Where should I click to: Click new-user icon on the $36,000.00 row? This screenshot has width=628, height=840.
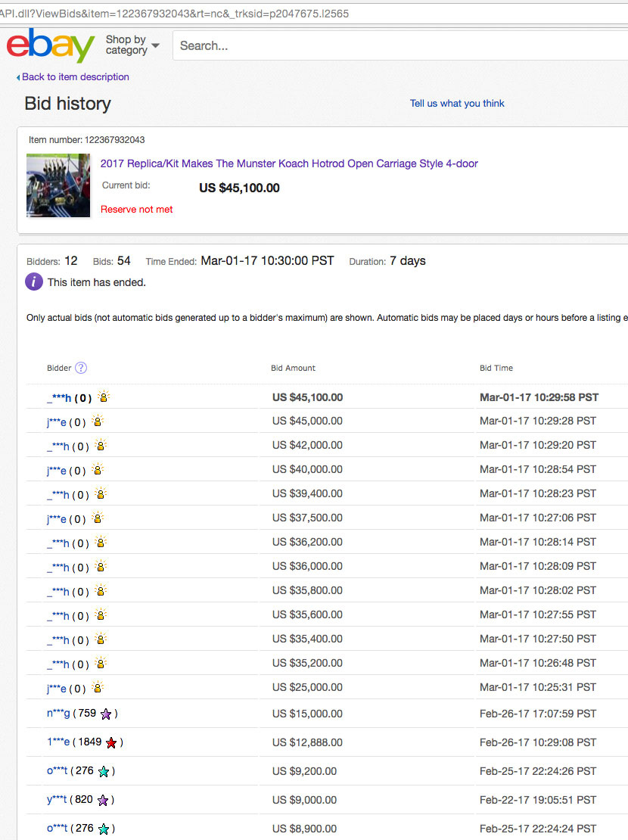pos(100,566)
